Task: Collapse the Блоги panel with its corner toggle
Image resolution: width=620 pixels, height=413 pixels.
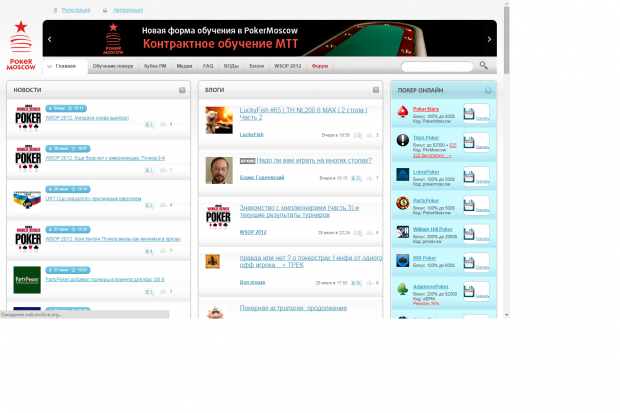Action: point(376,90)
